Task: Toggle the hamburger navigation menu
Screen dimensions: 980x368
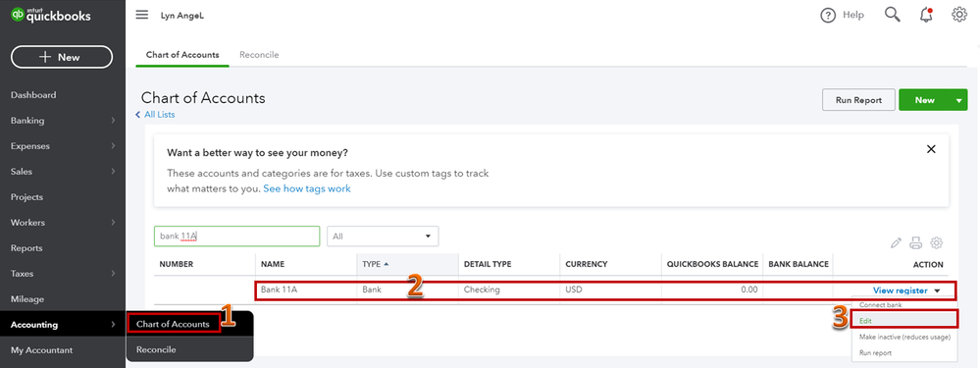Action: (142, 15)
